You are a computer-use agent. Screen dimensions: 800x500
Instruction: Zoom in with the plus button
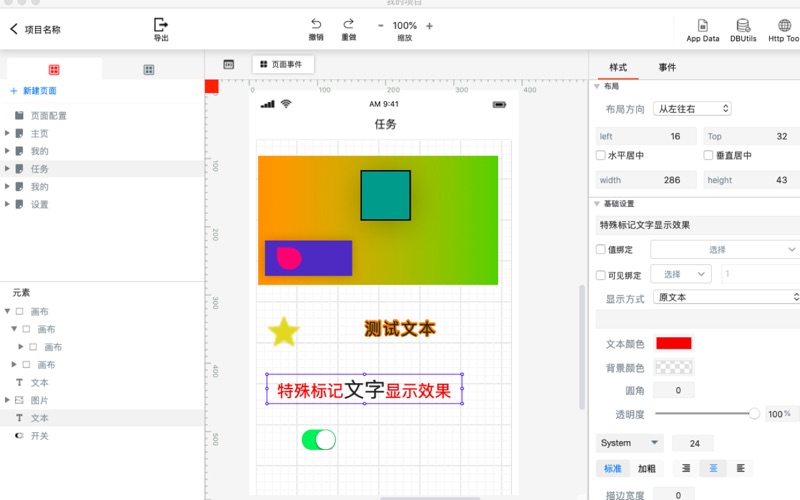pos(429,26)
